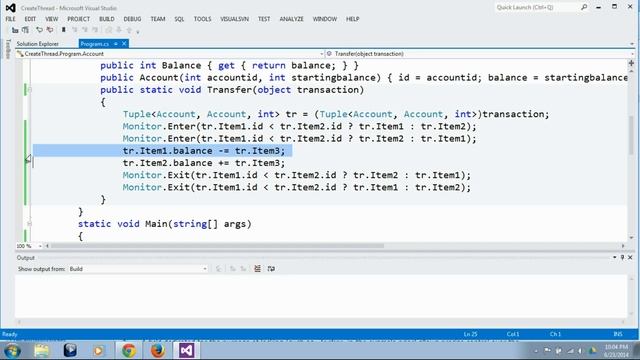The height and width of the screenshot is (360, 640).
Task: Open the BUILD menu
Action: (x=107, y=19)
